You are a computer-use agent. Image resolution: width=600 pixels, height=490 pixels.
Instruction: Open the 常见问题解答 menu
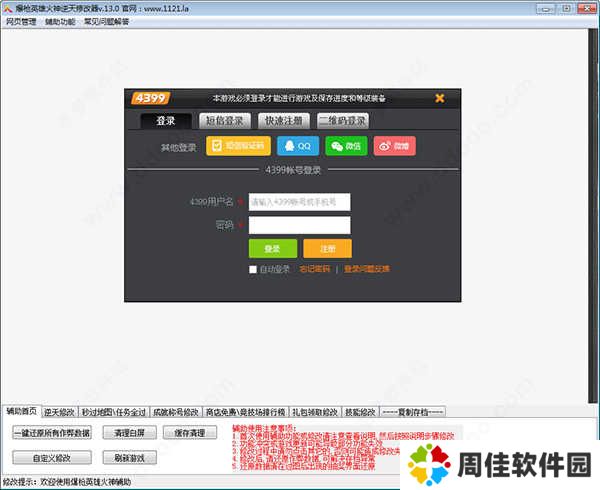coord(107,22)
